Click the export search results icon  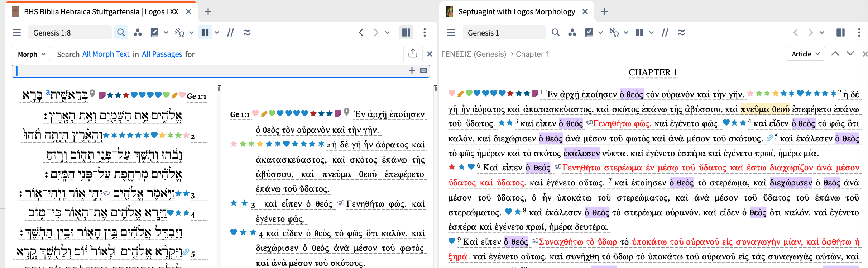pyautogui.click(x=413, y=53)
